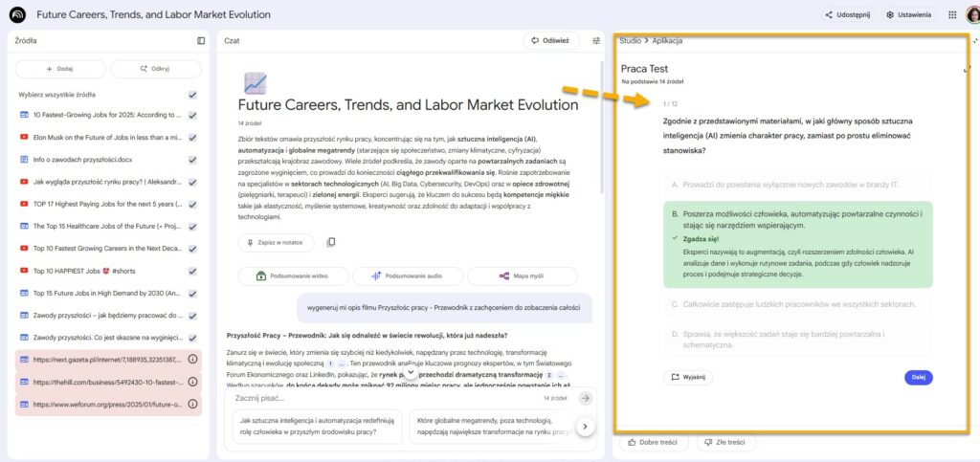Copy summary with the copy icon
Viewport: 980px width, 462px height.
[x=331, y=243]
